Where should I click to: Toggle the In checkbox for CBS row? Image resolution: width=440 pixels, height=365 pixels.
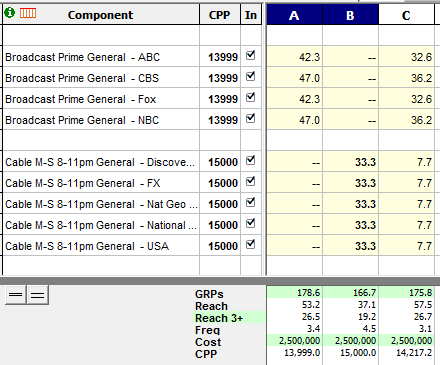251,76
